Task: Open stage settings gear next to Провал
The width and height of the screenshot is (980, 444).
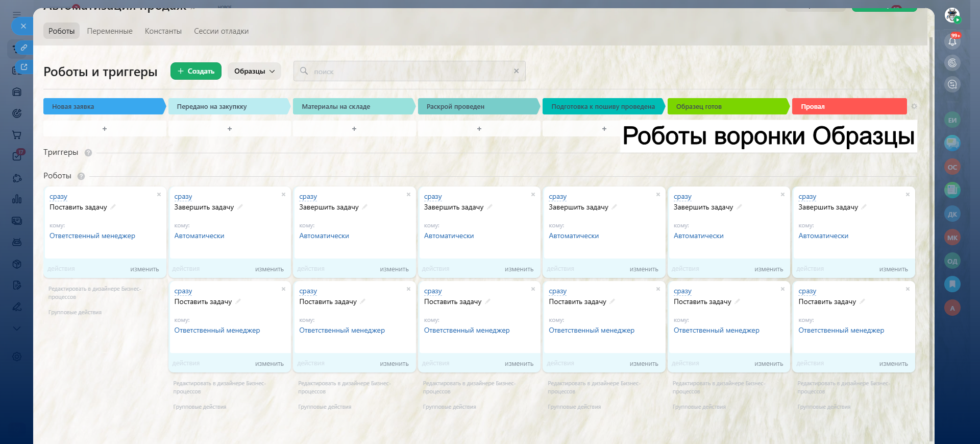Action: pyautogui.click(x=914, y=106)
